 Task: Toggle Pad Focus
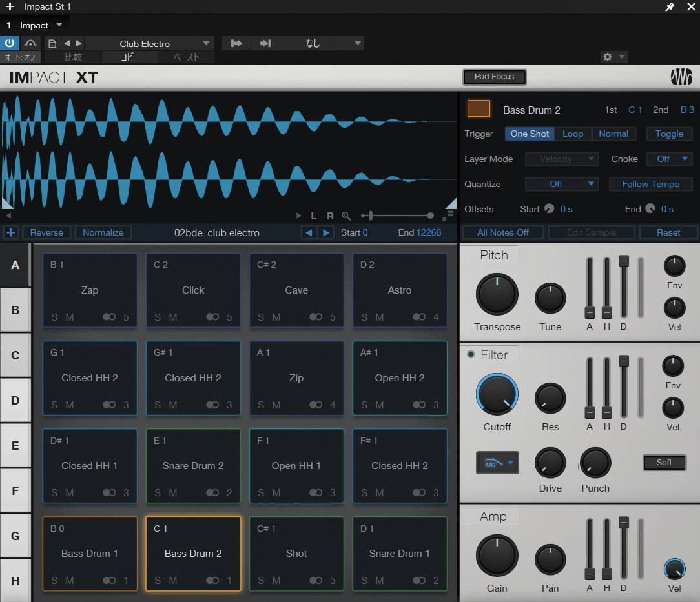coord(494,77)
